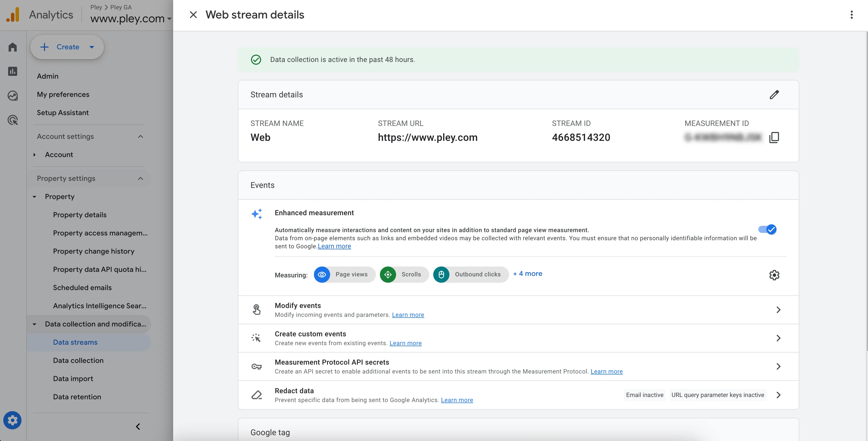Disable the Enhanced measurement toggle
Image resolution: width=868 pixels, height=441 pixels.
tap(767, 230)
